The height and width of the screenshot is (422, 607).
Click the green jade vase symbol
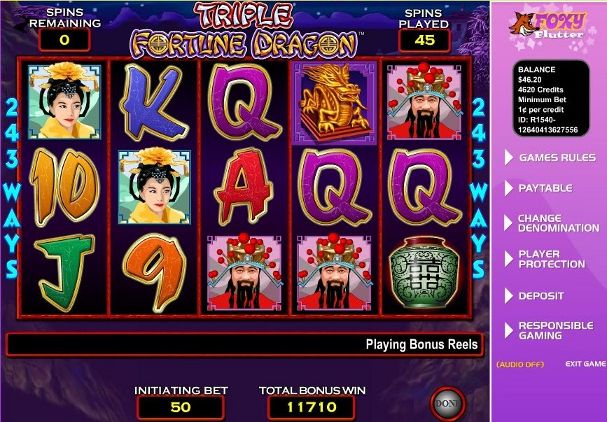[x=424, y=272]
